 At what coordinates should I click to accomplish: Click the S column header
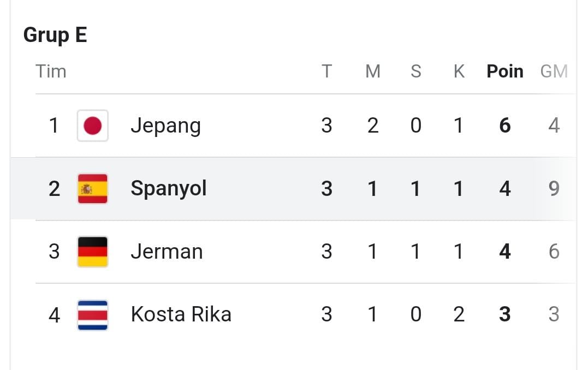coord(415,71)
